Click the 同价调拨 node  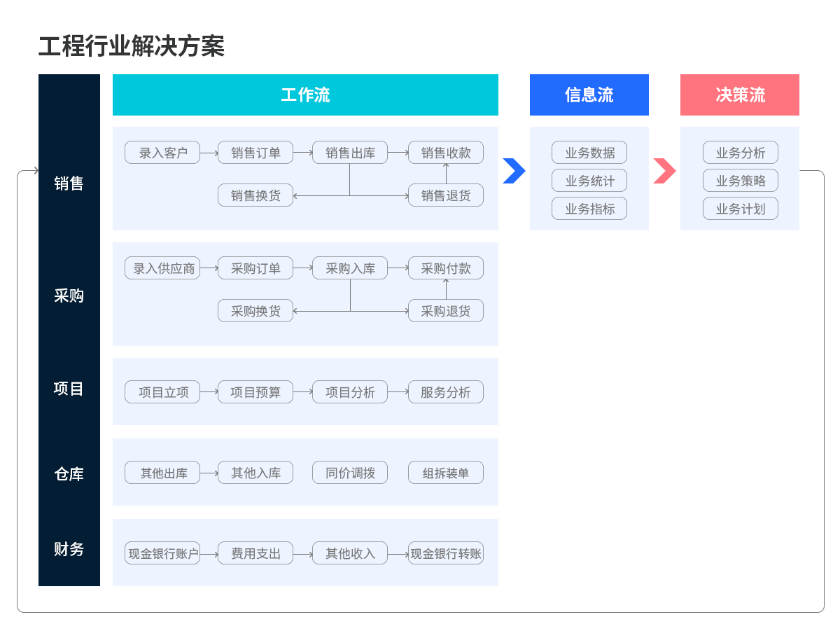coord(350,473)
